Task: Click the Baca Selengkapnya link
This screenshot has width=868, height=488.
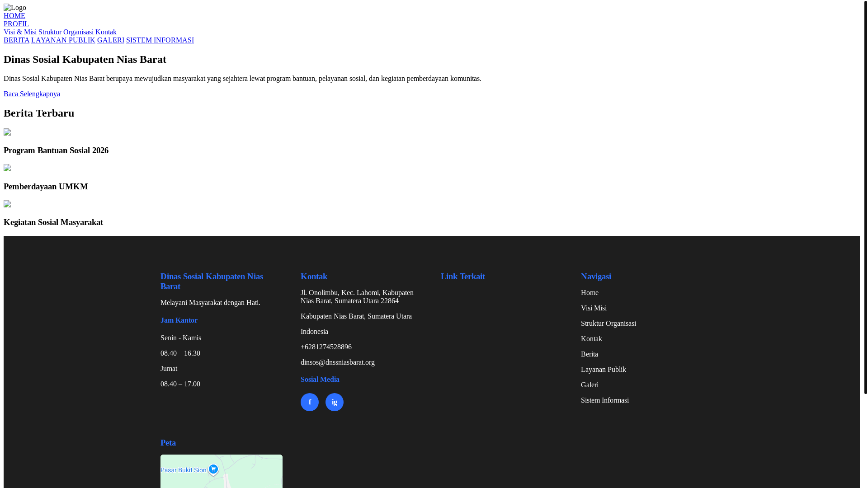Action: coord(32,94)
